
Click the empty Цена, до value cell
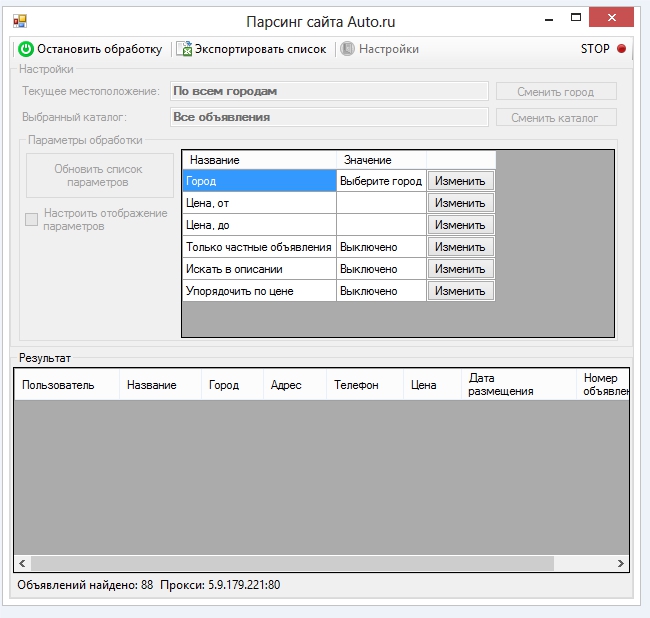[x=381, y=225]
